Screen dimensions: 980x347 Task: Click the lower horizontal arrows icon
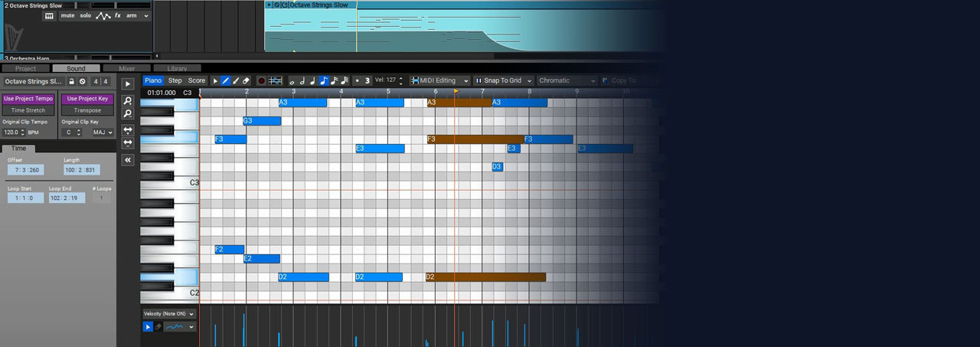pos(128,142)
